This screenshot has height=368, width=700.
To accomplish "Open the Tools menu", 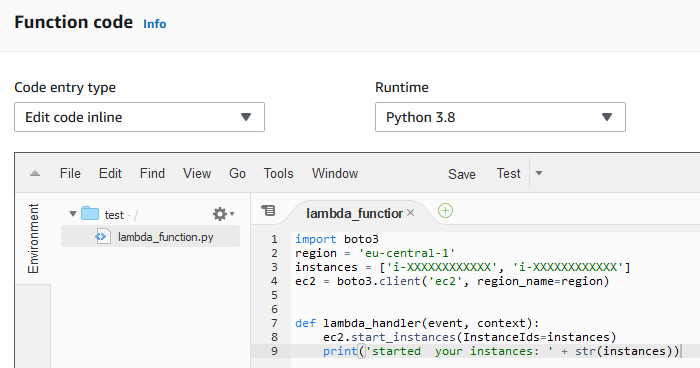I will 279,173.
